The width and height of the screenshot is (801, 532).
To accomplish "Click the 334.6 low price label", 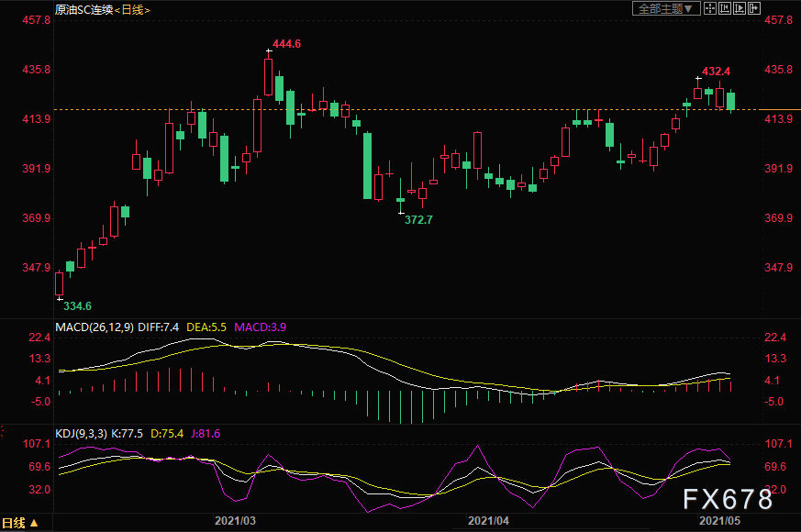I will pyautogui.click(x=78, y=306).
